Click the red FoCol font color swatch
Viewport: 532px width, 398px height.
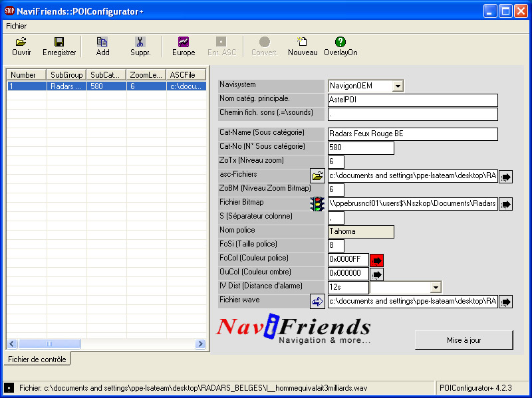click(377, 260)
